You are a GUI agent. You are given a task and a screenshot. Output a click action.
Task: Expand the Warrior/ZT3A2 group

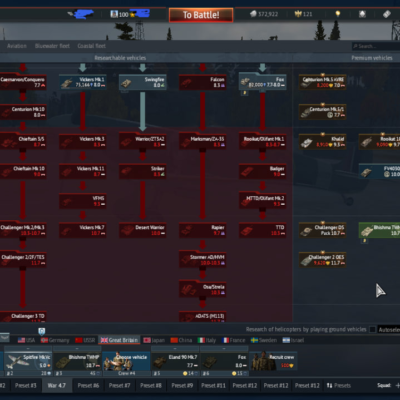coord(143,142)
